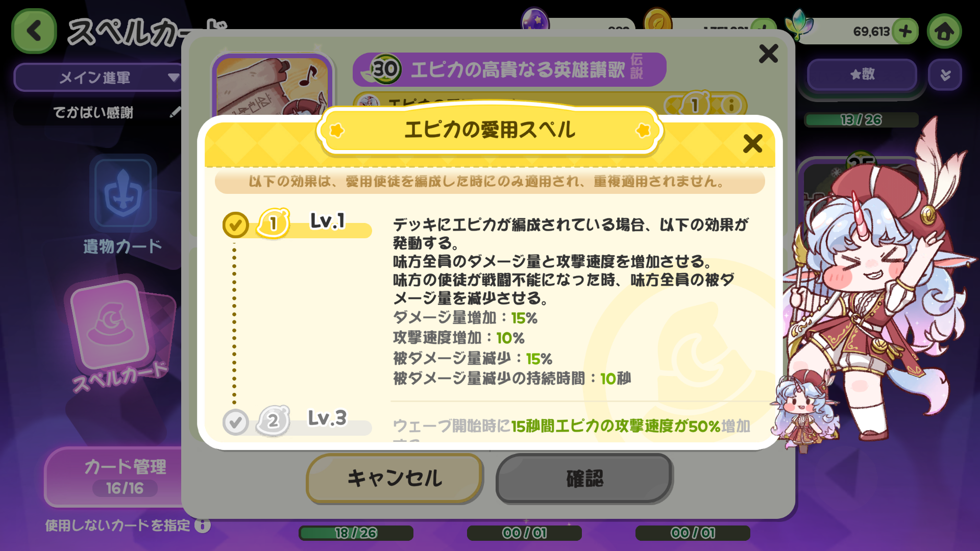Add crystals with the green plus icon
980x551 pixels.
905,31
